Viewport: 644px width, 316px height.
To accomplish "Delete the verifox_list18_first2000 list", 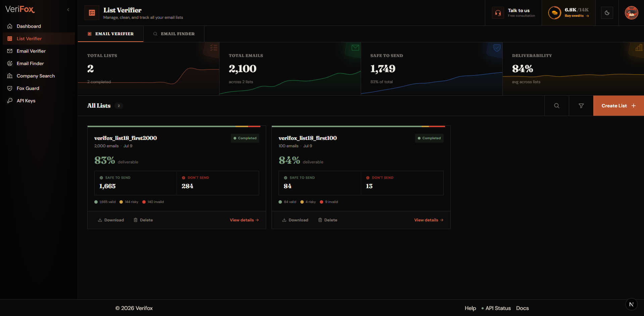I will [x=143, y=220].
